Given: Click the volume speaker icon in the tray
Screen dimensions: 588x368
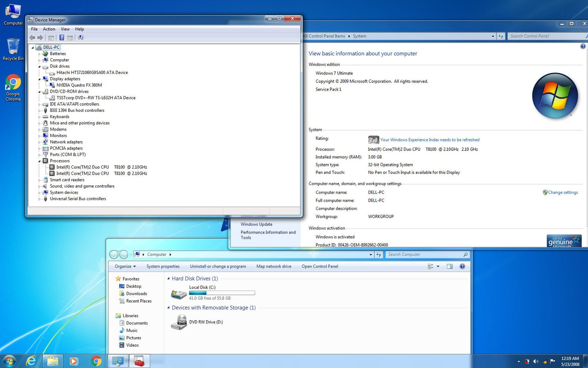Looking at the screenshot, I should click(x=535, y=361).
